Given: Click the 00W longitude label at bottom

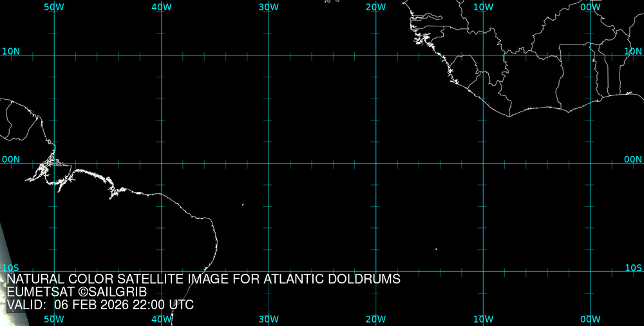Looking at the screenshot, I should coord(590,319).
